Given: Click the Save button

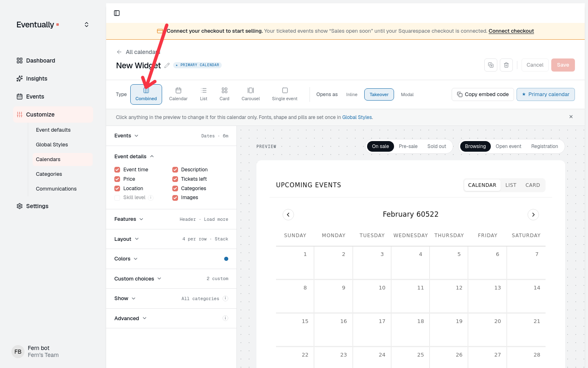Looking at the screenshot, I should coord(563,65).
